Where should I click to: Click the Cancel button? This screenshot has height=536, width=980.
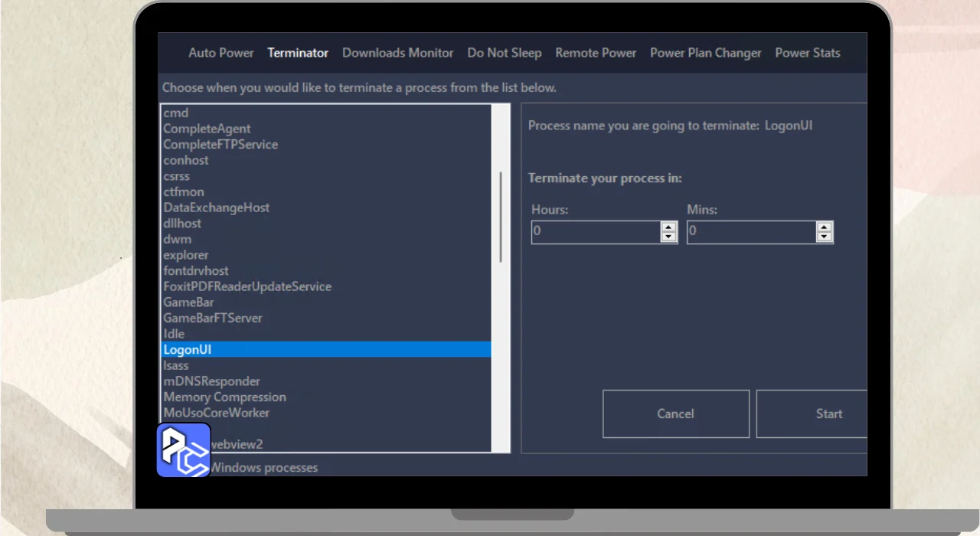click(676, 413)
